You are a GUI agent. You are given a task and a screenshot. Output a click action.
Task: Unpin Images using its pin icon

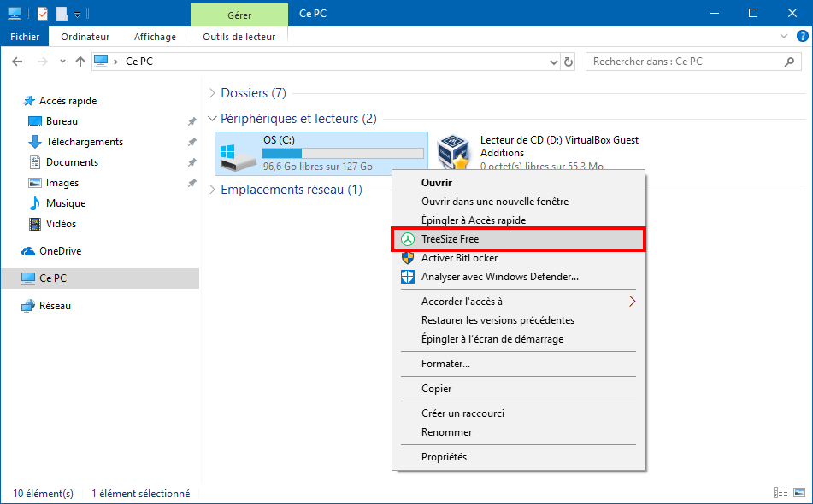point(191,183)
